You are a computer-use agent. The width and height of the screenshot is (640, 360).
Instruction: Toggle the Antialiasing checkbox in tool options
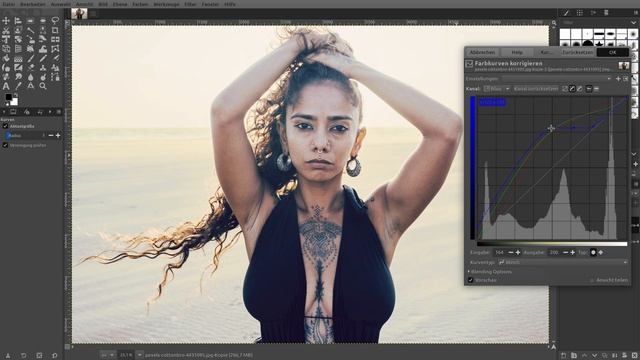coord(5,126)
